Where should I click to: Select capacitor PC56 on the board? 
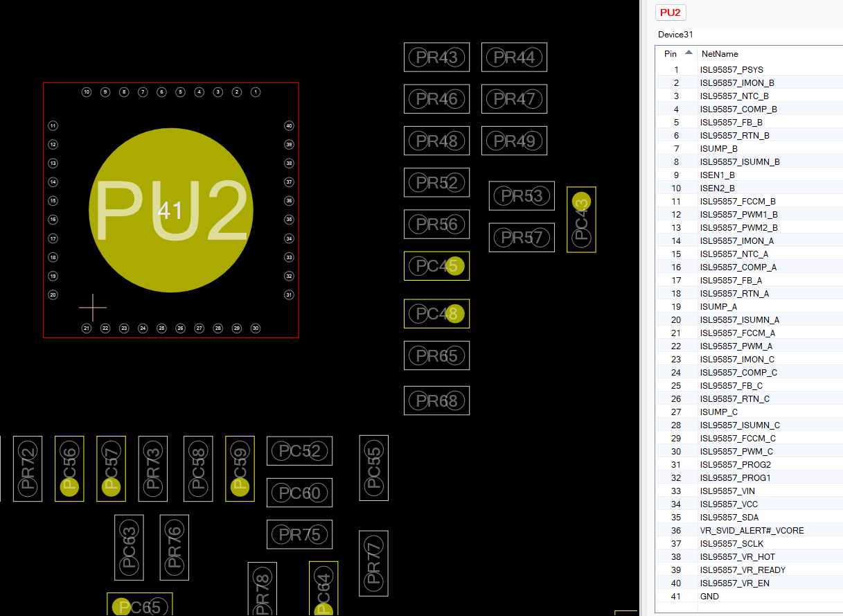[69, 468]
